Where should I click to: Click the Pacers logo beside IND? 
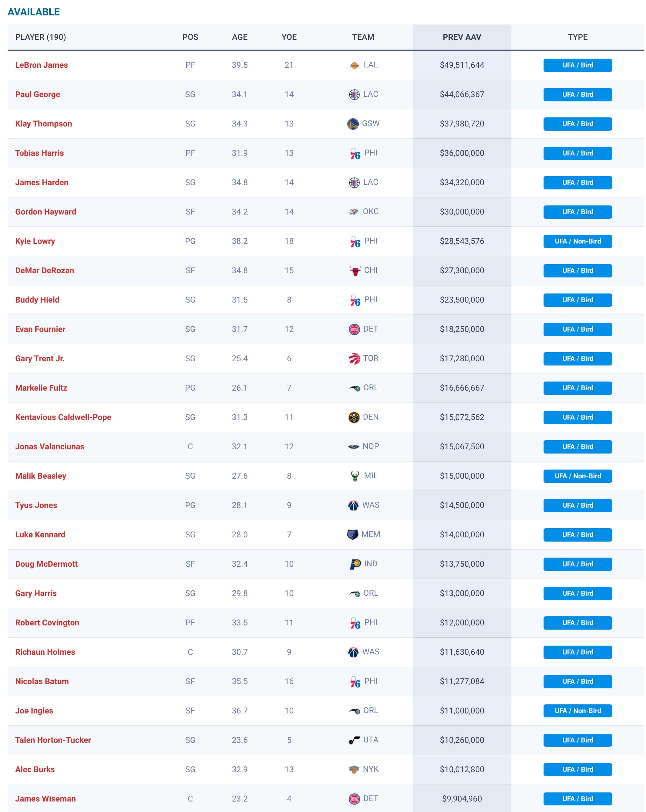click(355, 564)
